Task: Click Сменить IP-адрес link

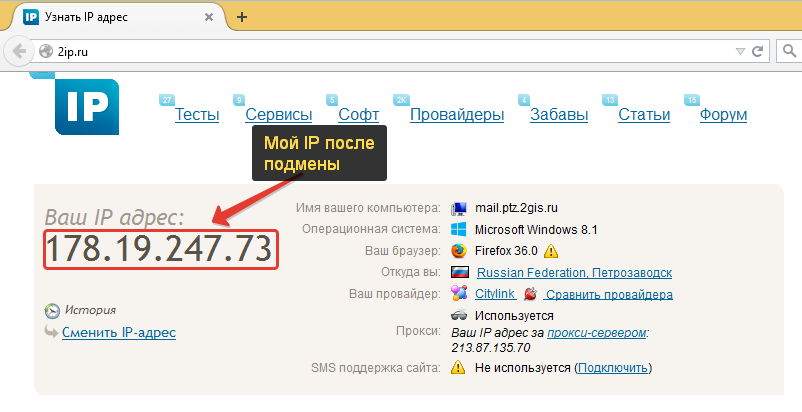Action: tap(119, 332)
